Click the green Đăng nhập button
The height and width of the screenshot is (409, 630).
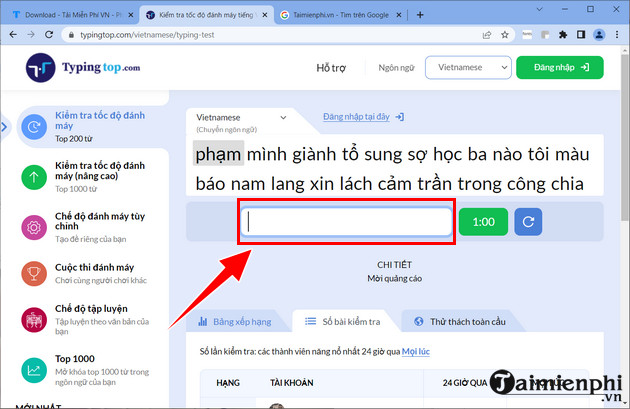pos(560,67)
